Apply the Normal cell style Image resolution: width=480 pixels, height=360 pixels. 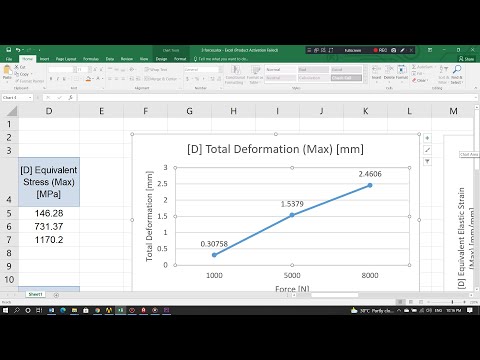coord(281,69)
